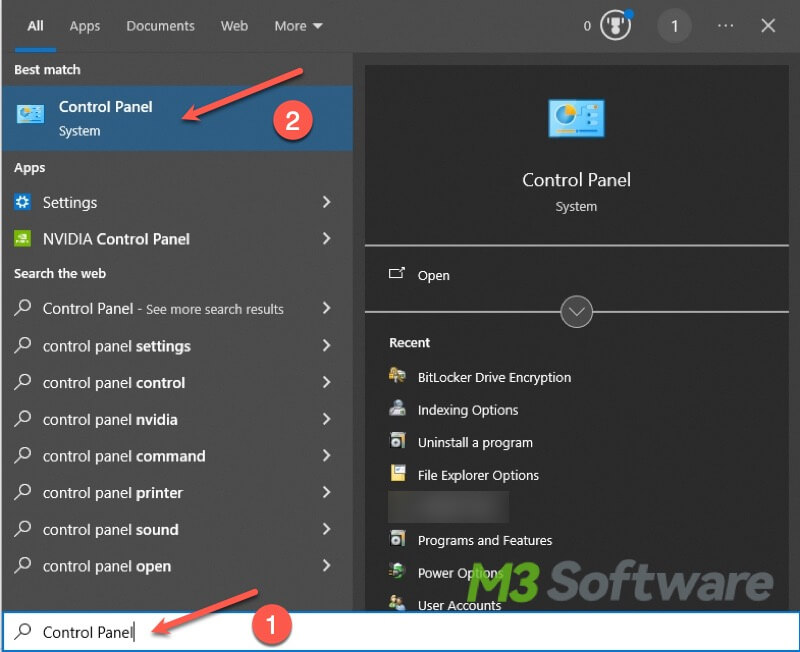Click the rewards trophy icon
The image size is (800, 652).
615,26
